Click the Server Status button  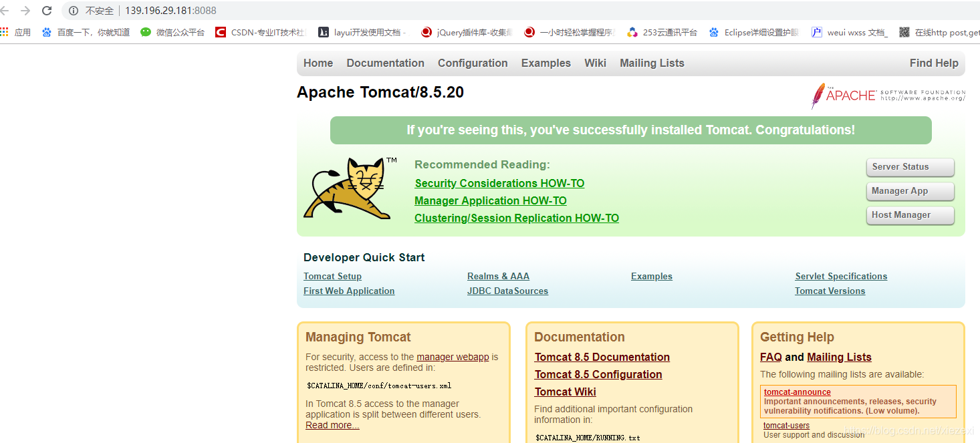pyautogui.click(x=910, y=167)
